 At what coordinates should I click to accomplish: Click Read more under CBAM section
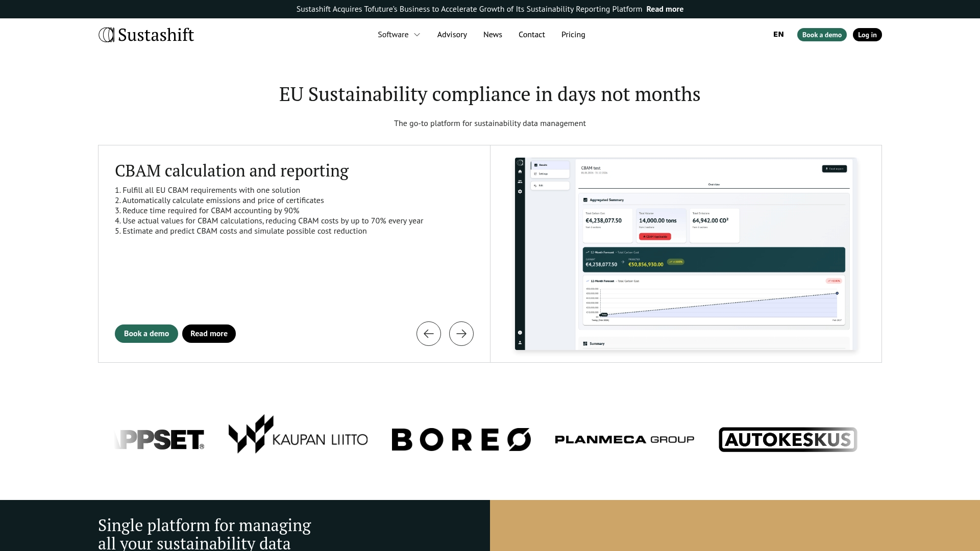tap(209, 334)
